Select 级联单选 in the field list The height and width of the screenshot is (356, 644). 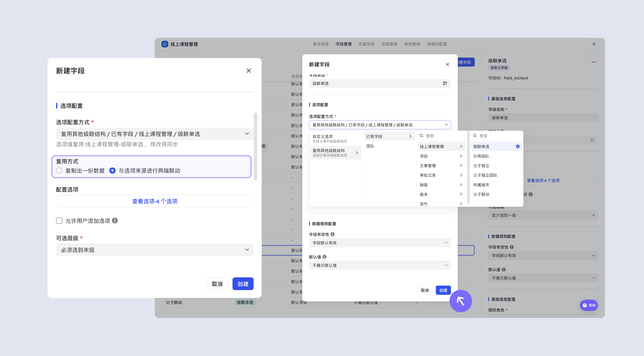tap(496, 147)
